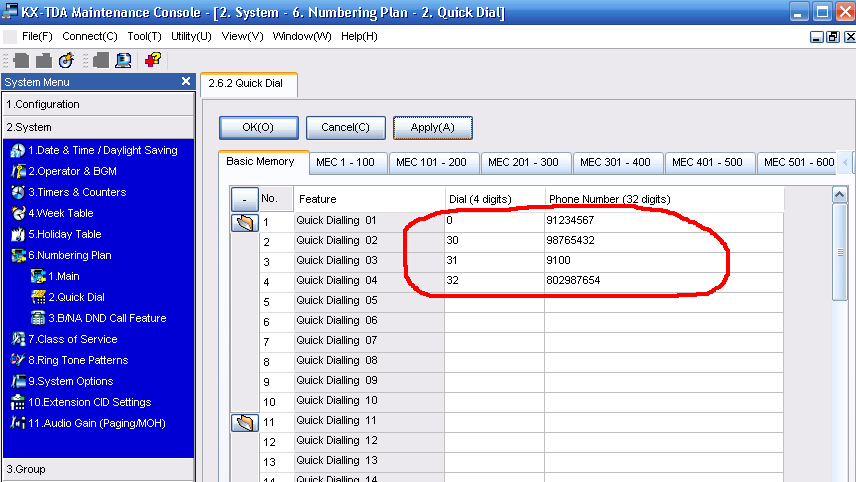Screen dimensions: 856x482
Task: Open the Tool(T) menu
Action: [x=144, y=37]
